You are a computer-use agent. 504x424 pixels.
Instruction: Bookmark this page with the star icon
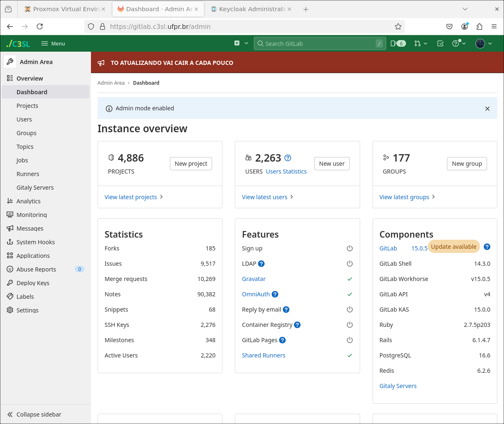[x=398, y=26]
